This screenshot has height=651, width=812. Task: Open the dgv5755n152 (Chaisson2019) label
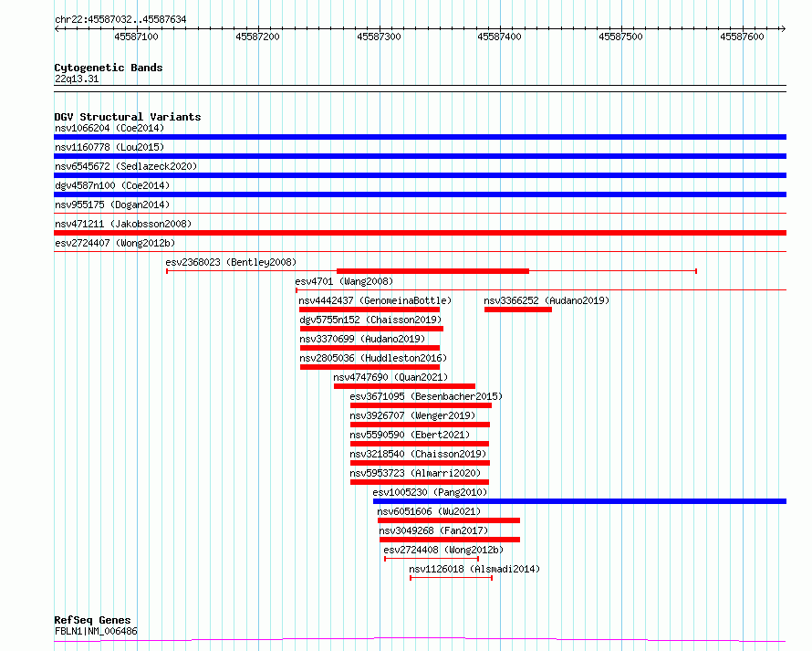tap(370, 320)
